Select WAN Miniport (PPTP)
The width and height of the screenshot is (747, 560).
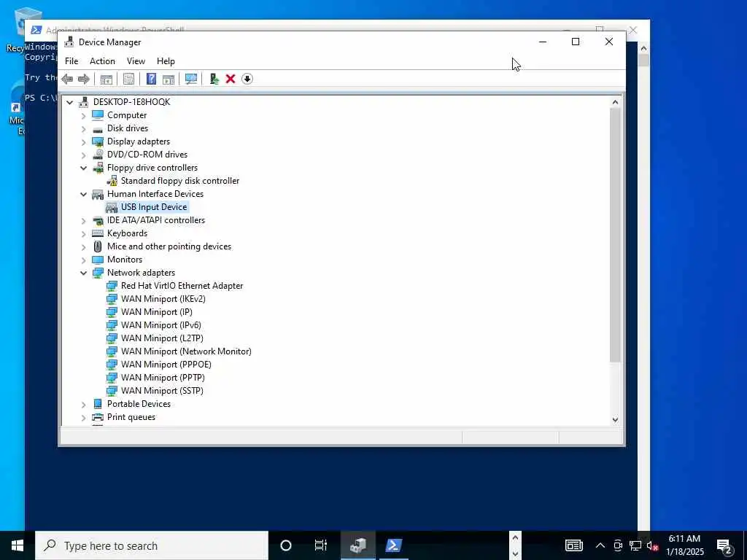[163, 378]
